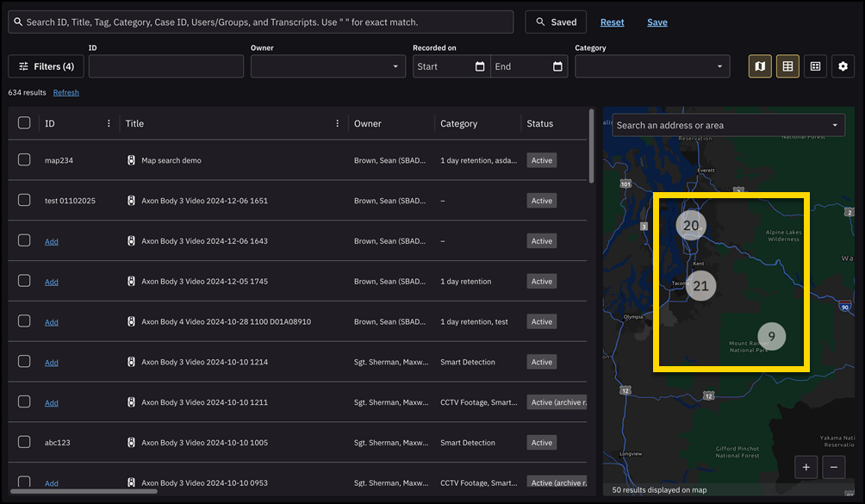Expand the address or area search dropdown
This screenshot has height=504, width=865.
pos(835,125)
